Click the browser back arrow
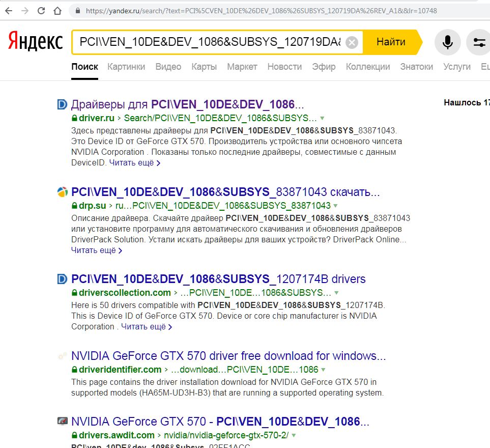 (9, 11)
